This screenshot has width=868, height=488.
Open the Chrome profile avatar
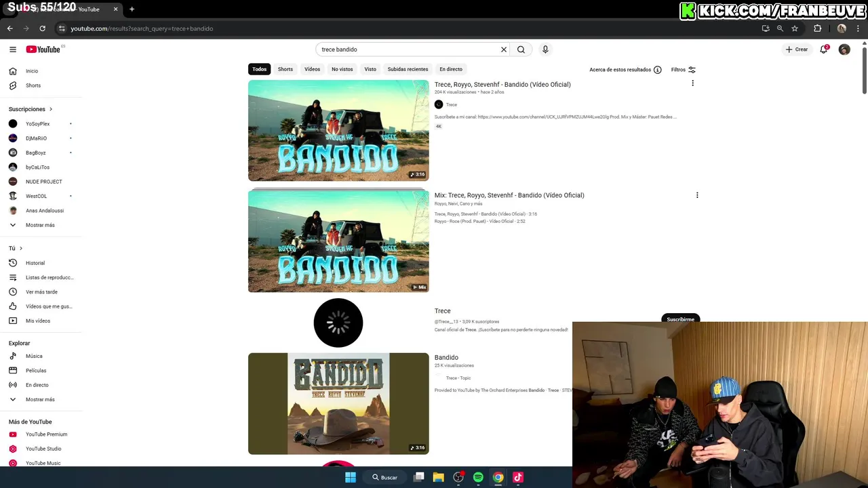[842, 28]
